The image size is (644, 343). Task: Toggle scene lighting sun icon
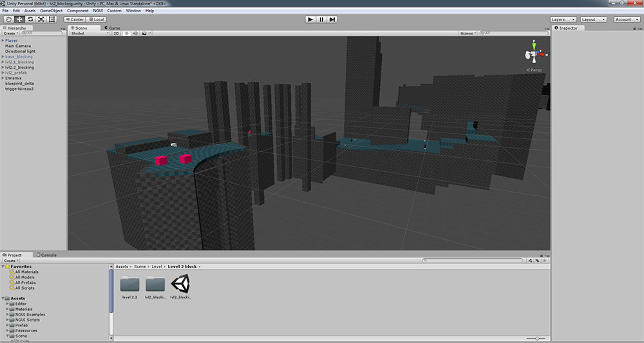pos(127,33)
